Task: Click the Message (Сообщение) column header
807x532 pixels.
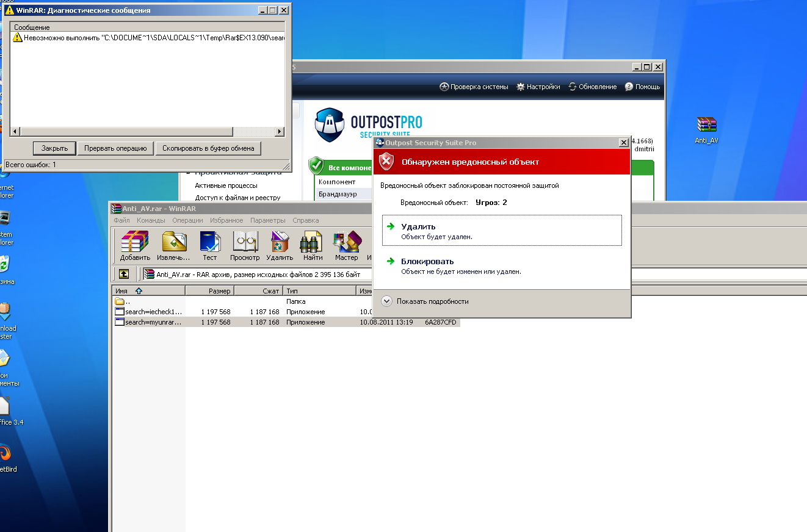Action: [x=148, y=27]
